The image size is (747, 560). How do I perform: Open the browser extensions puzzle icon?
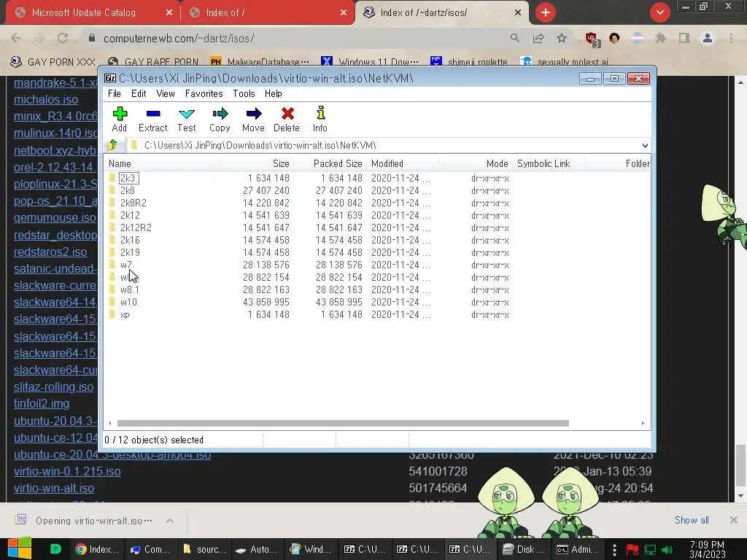[661, 38]
